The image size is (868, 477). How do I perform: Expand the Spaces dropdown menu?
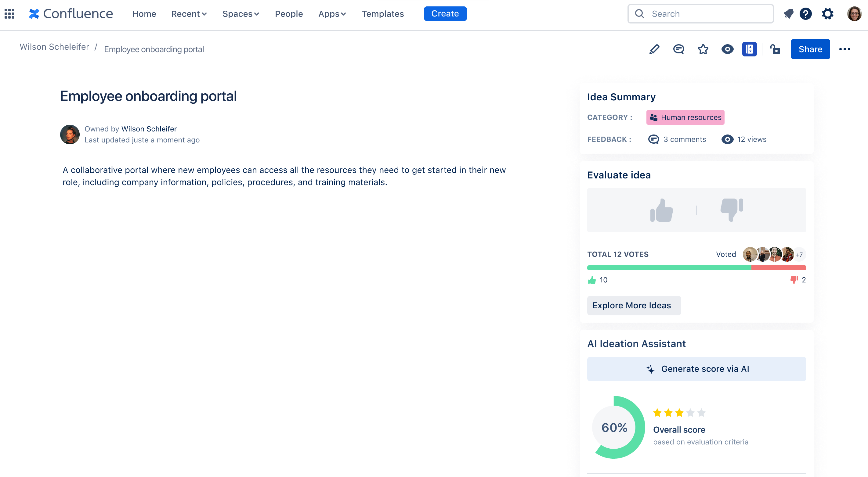pos(241,14)
